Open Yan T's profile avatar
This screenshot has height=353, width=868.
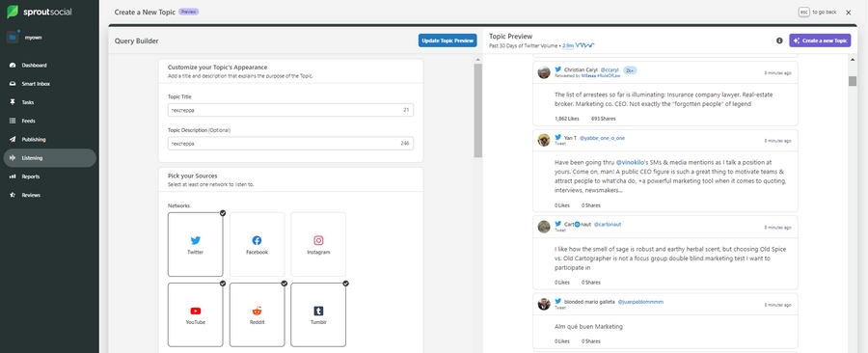click(x=544, y=140)
